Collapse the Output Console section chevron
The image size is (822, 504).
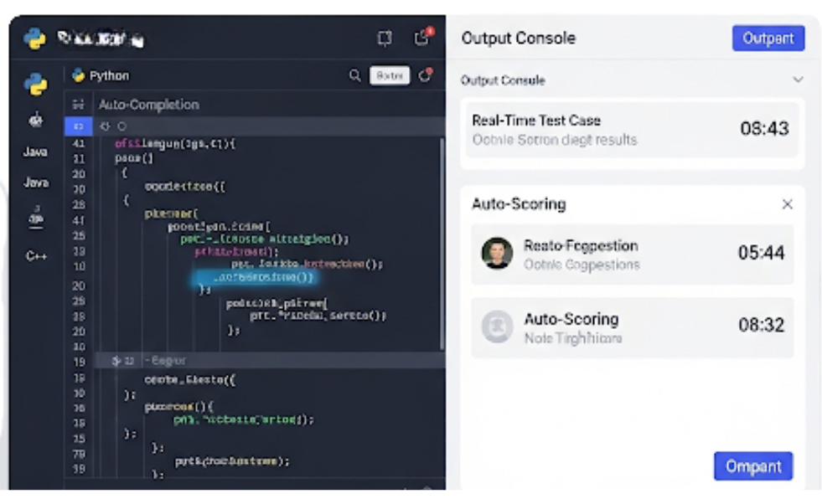798,80
